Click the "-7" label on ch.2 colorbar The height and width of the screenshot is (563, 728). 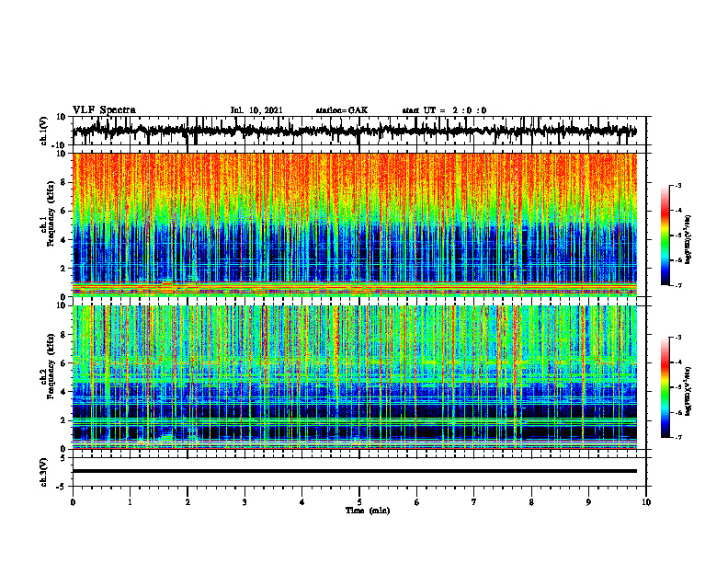tap(677, 437)
